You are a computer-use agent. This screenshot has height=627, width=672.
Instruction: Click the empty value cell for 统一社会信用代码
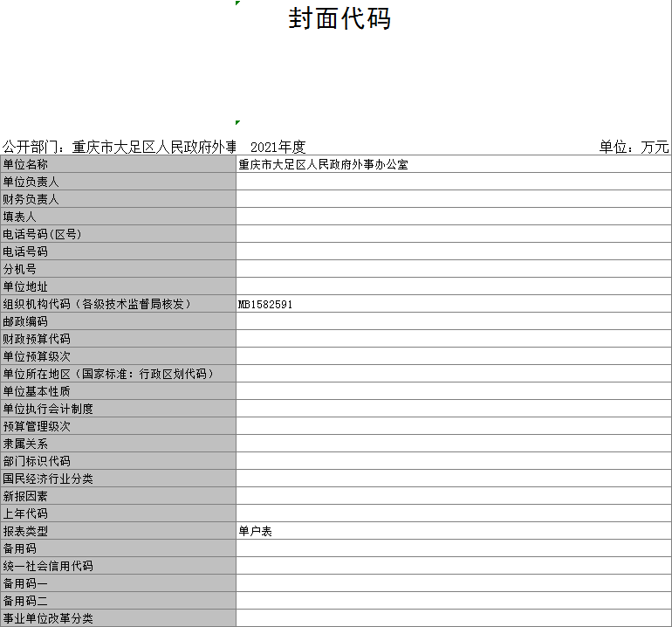[454, 566]
